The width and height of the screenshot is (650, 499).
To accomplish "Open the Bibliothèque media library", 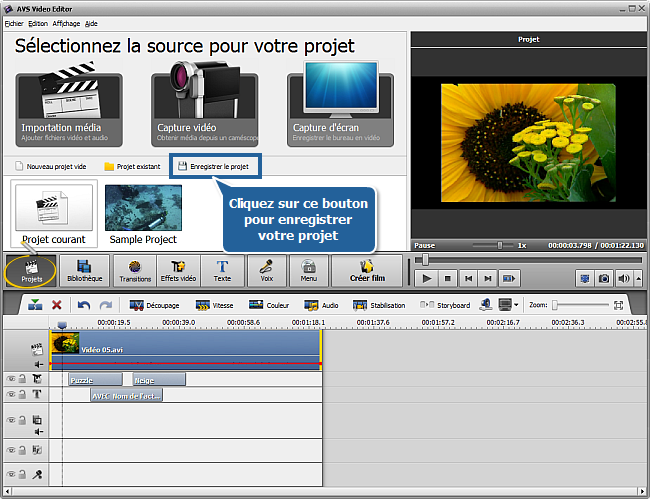I will 85,271.
